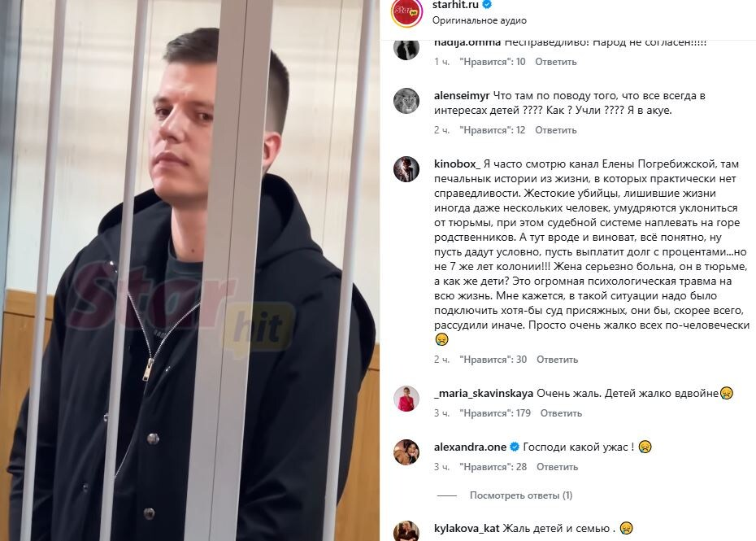Viewport: 756px width, 541px height.
Task: Open kylakova_kat username link
Action: pyautogui.click(x=467, y=529)
